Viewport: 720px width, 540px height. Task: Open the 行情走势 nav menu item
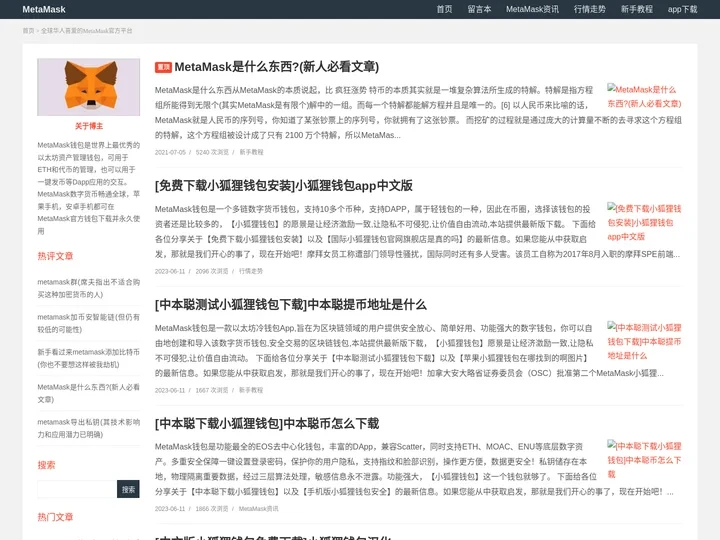(590, 9)
